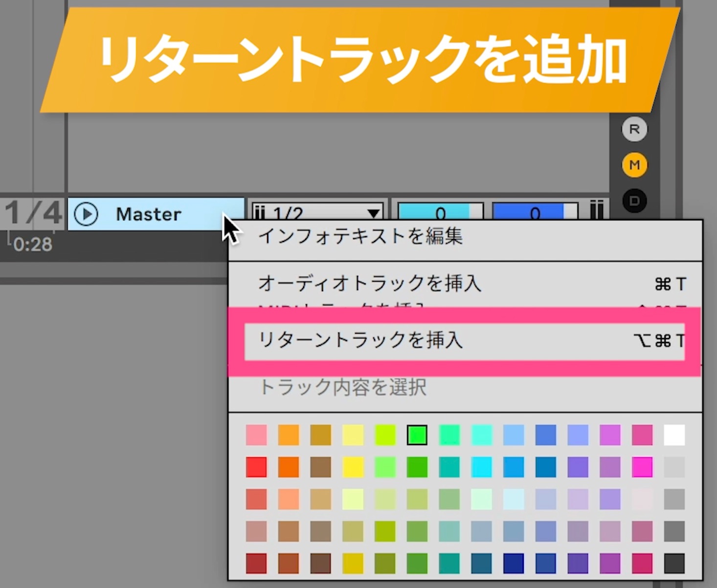Viewport: 717px width, 588px height.
Task: Pick the darkest brown color swatch
Action: click(320, 564)
